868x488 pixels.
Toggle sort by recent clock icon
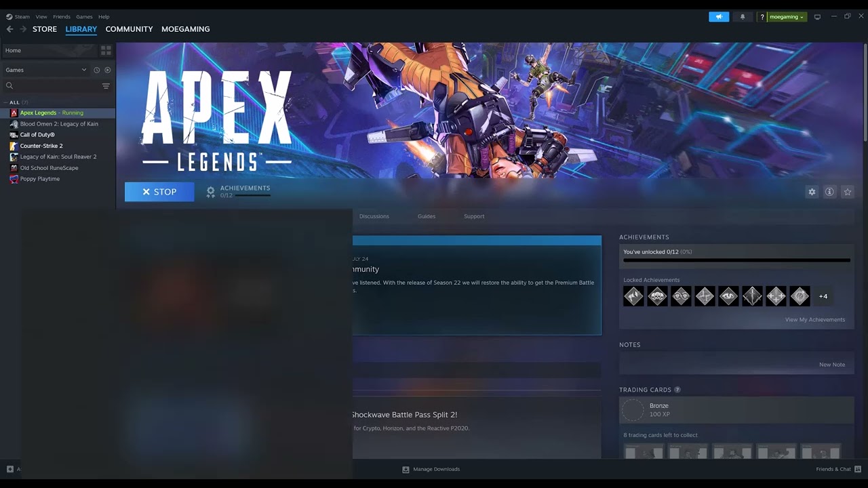pyautogui.click(x=96, y=70)
